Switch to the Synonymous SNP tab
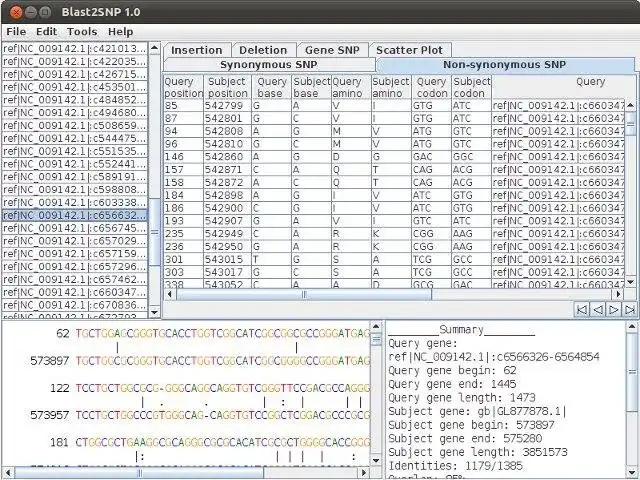 [x=269, y=65]
